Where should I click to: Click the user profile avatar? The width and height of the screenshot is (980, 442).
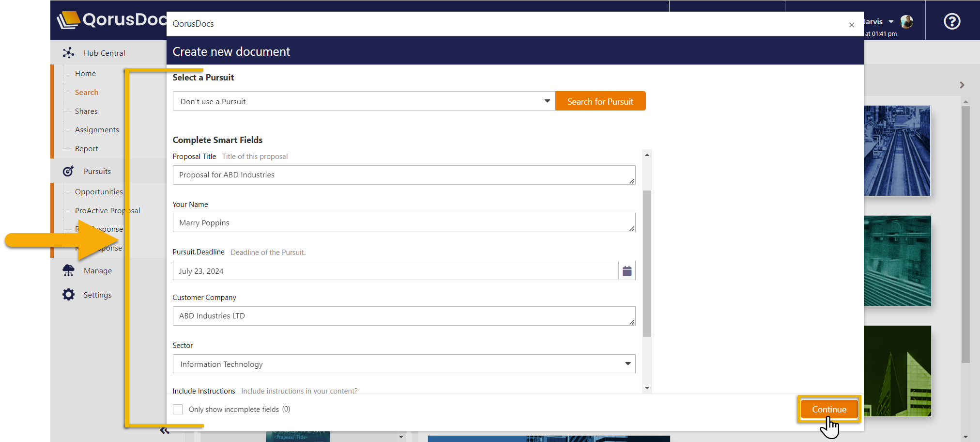(907, 21)
